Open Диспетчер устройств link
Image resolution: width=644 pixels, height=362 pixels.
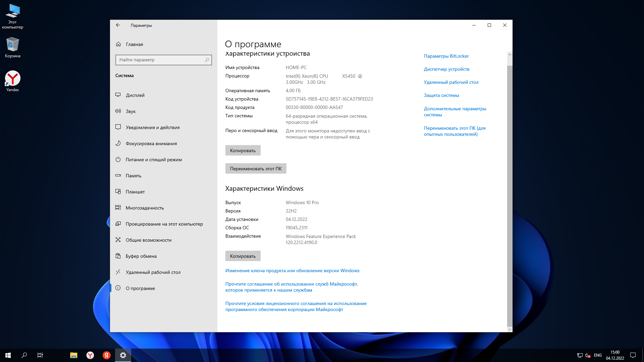pyautogui.click(x=446, y=69)
